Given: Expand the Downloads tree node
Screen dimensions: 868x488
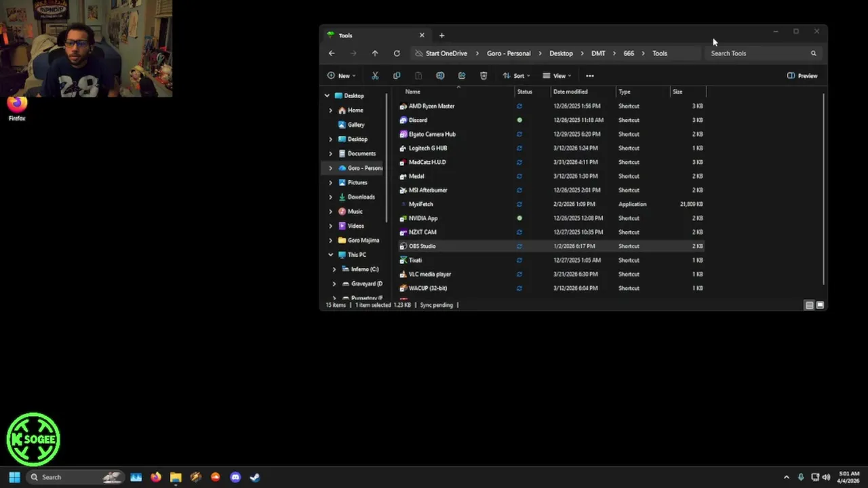Looking at the screenshot, I should tap(331, 197).
